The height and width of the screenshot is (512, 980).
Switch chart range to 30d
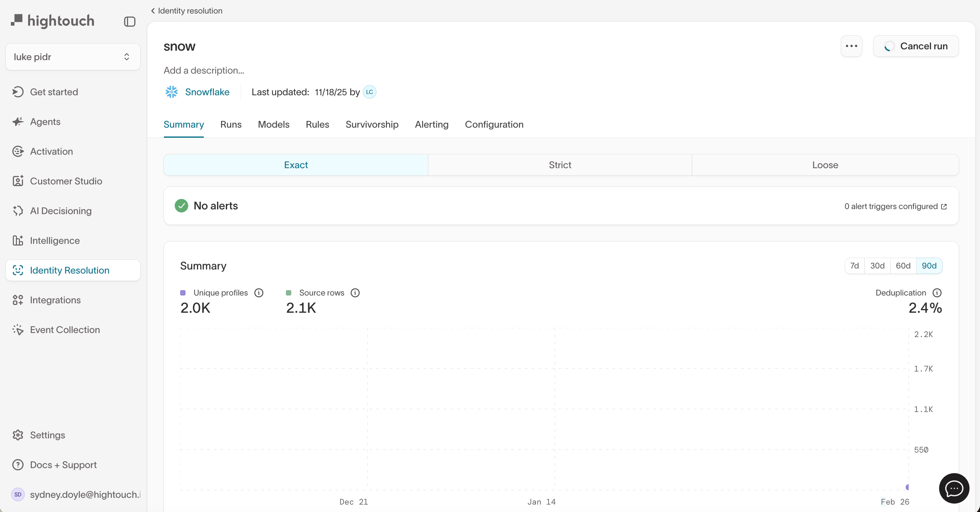[x=877, y=266]
